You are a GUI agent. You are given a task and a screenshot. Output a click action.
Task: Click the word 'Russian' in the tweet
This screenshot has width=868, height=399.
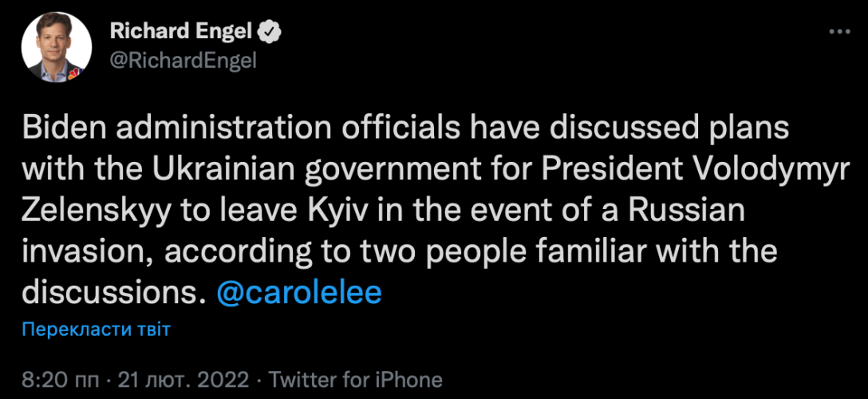pyautogui.click(x=684, y=211)
